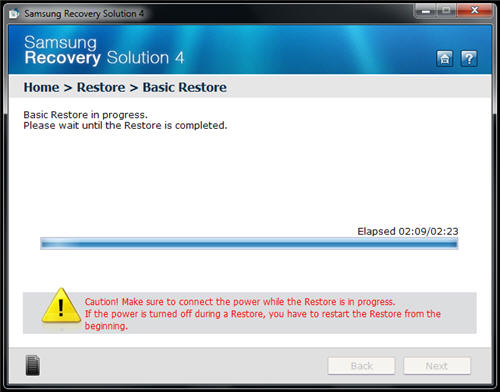Minimize the Samsung Recovery Solution window

pos(425,11)
